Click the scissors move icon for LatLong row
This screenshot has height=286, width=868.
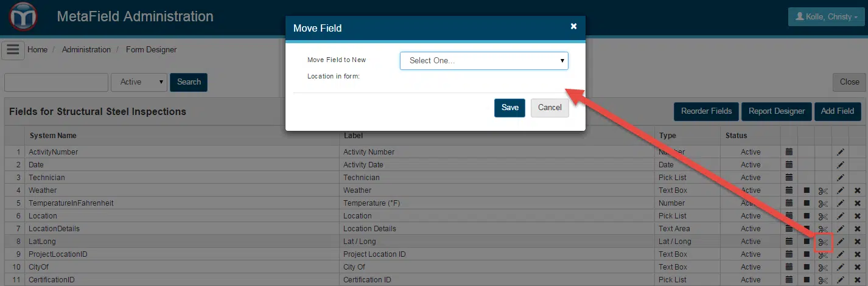point(823,242)
